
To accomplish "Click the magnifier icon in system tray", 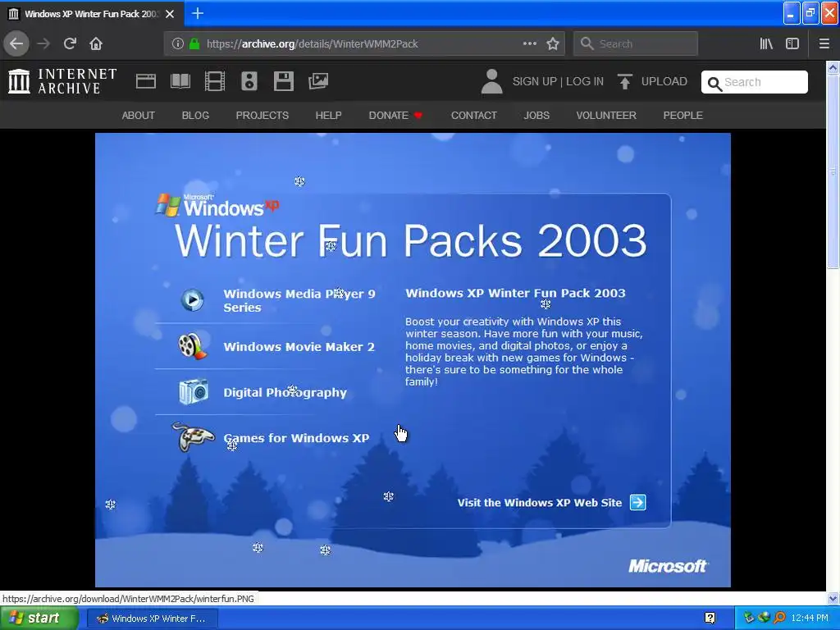I will 779,619.
